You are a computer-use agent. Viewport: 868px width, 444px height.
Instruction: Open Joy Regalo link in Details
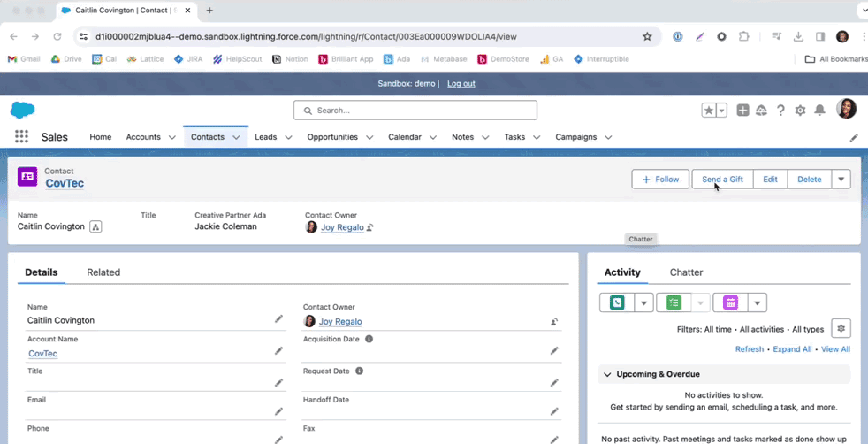(x=340, y=322)
